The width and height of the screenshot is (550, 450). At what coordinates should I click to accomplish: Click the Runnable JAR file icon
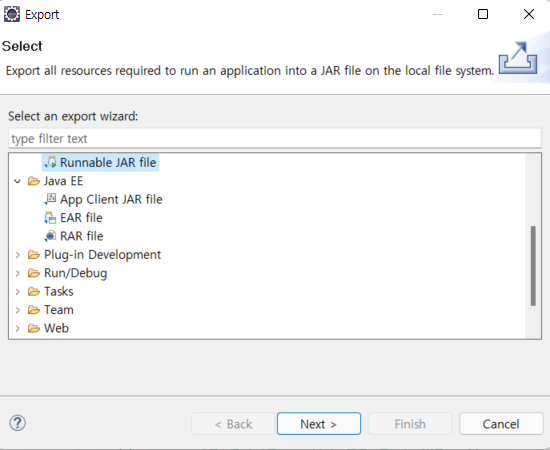point(50,162)
